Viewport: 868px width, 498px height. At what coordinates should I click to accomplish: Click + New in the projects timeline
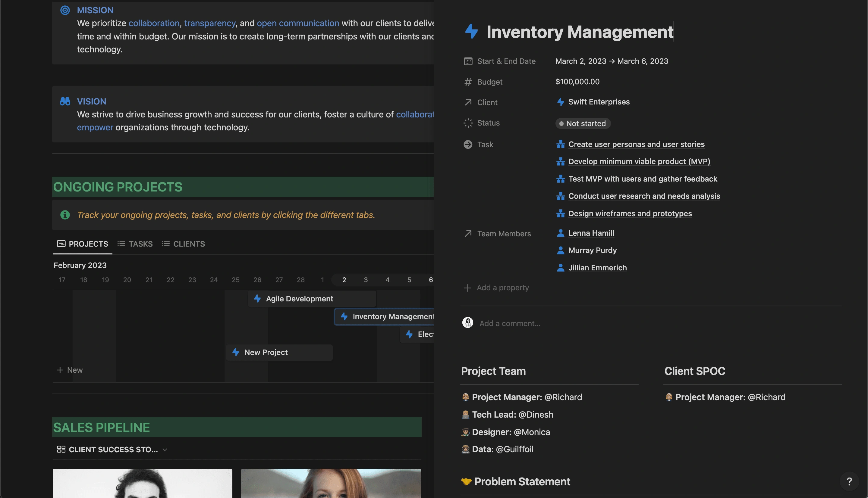point(70,370)
